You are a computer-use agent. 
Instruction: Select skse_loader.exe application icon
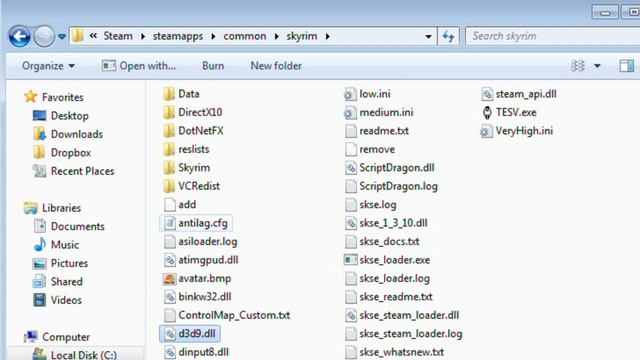351,260
